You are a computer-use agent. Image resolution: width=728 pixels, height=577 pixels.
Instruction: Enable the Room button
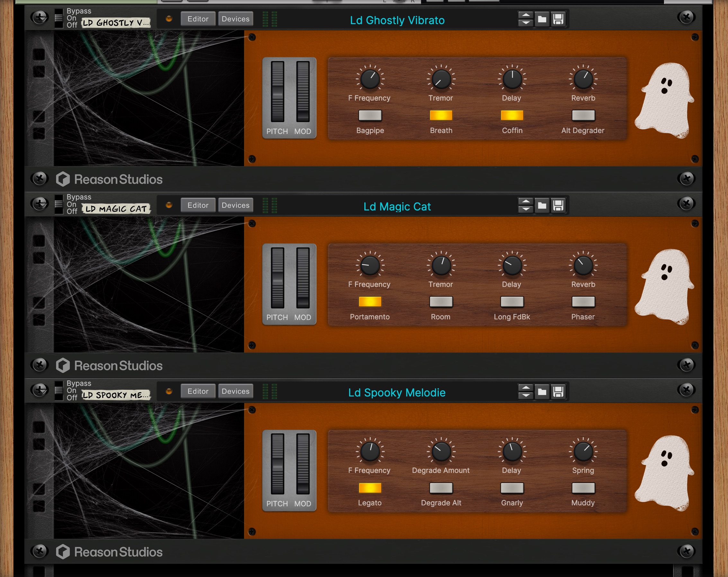pos(441,302)
